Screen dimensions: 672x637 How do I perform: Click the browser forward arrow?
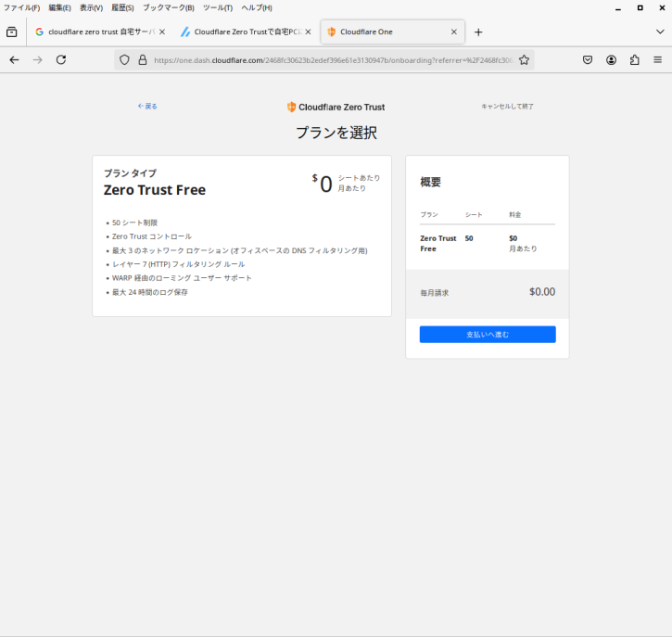(38, 60)
